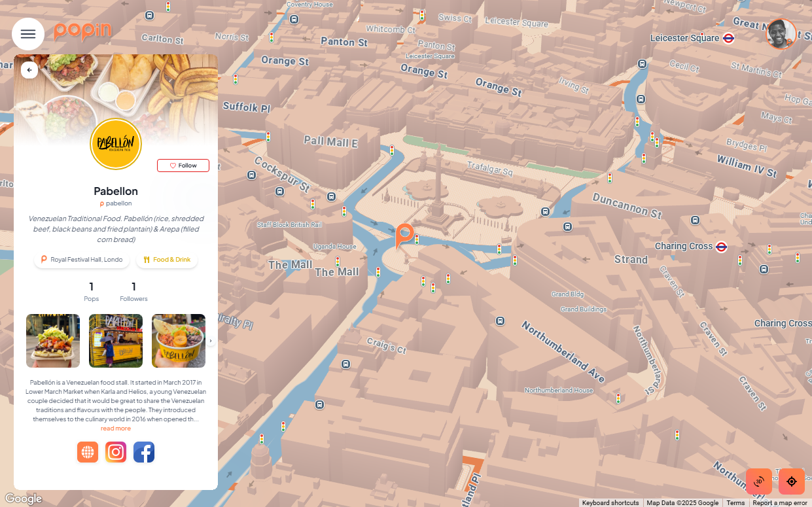Screen dimensions: 812x507
Task: Toggle the 3D map view
Action: click(759, 481)
